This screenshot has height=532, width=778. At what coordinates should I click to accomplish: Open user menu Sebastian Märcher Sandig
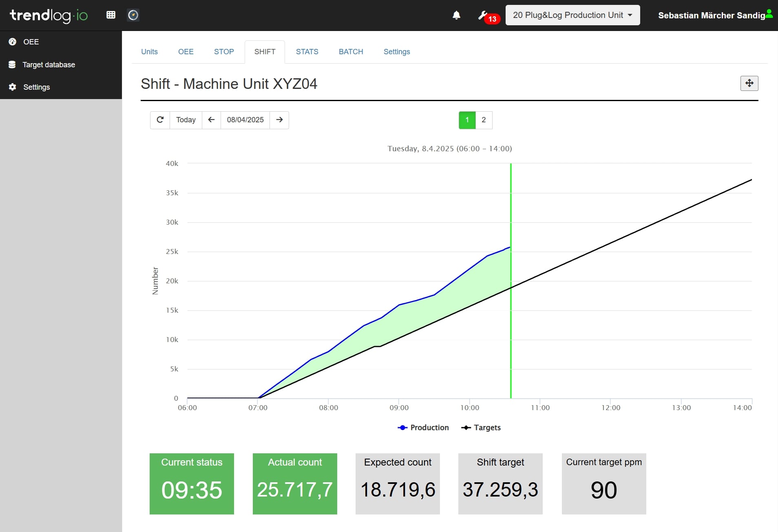(711, 15)
